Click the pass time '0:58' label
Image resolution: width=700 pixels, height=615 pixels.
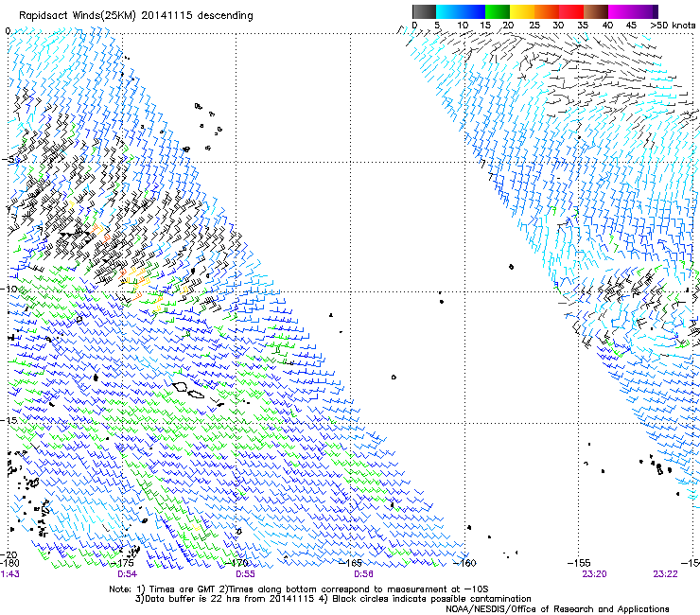coord(363,574)
